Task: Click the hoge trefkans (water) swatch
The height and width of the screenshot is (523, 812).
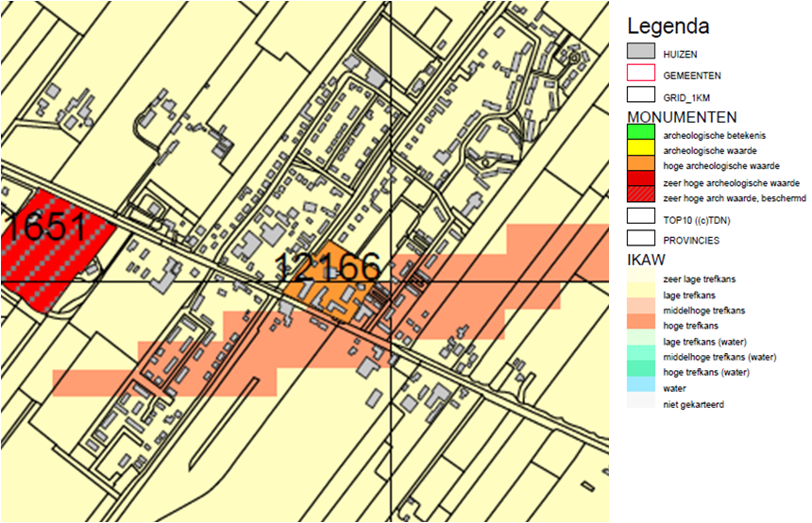Action: coord(640,368)
